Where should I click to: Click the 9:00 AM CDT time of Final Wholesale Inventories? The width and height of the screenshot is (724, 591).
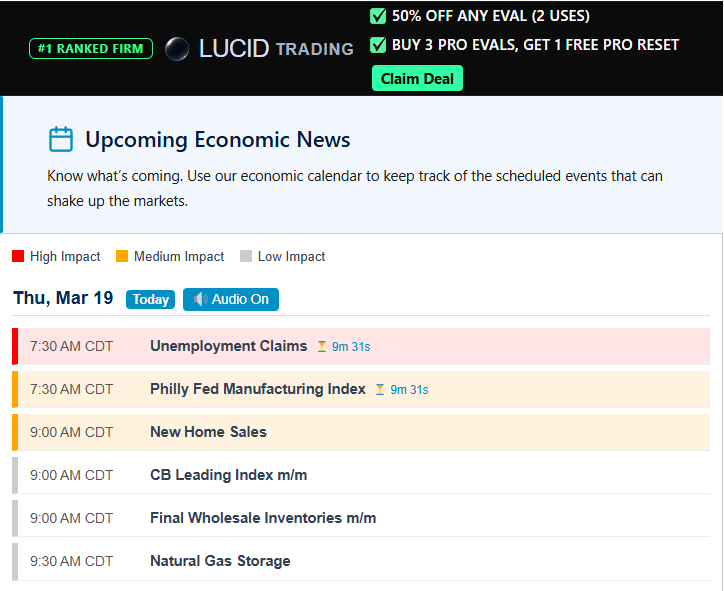pyautogui.click(x=72, y=518)
